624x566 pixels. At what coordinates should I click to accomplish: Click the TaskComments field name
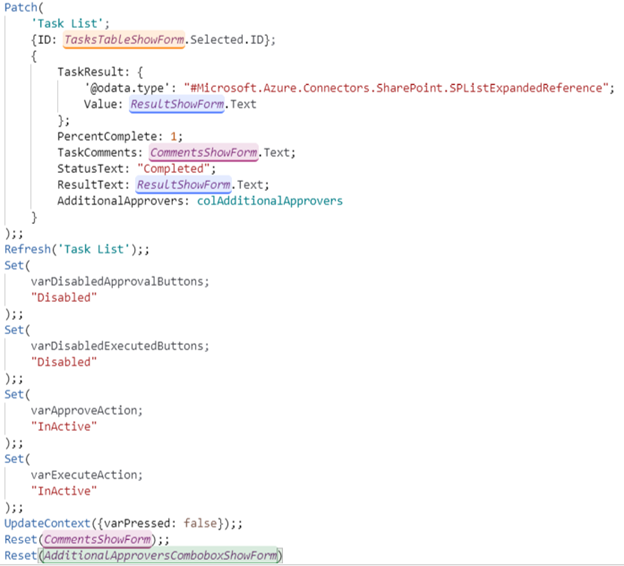97,152
